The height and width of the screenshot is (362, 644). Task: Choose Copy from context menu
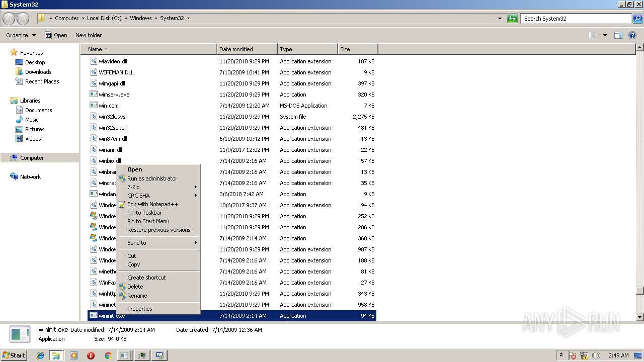tap(159, 264)
